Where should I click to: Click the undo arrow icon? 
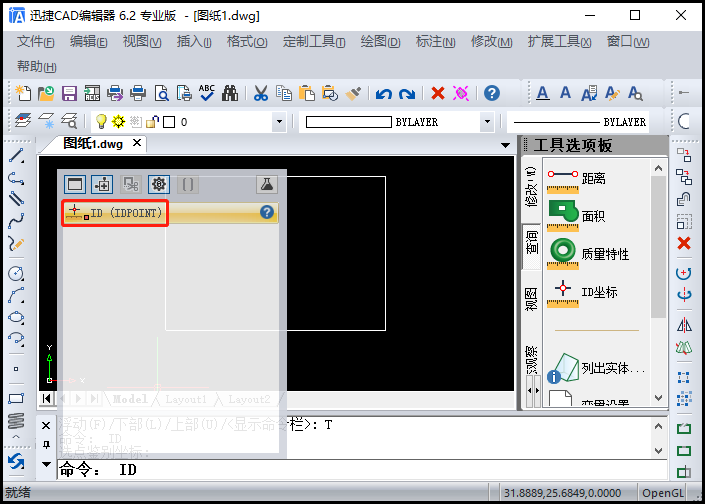[x=384, y=94]
